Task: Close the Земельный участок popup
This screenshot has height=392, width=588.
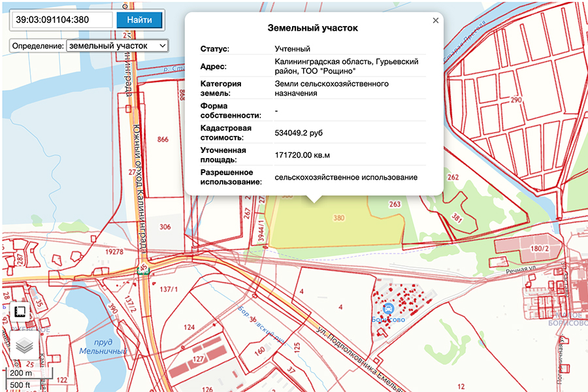Action: (x=436, y=21)
